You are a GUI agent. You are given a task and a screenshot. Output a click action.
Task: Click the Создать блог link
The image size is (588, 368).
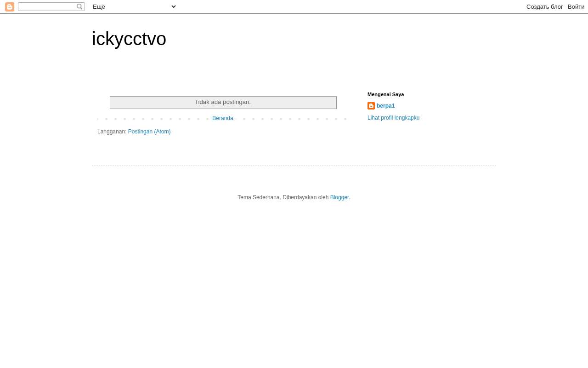544,6
